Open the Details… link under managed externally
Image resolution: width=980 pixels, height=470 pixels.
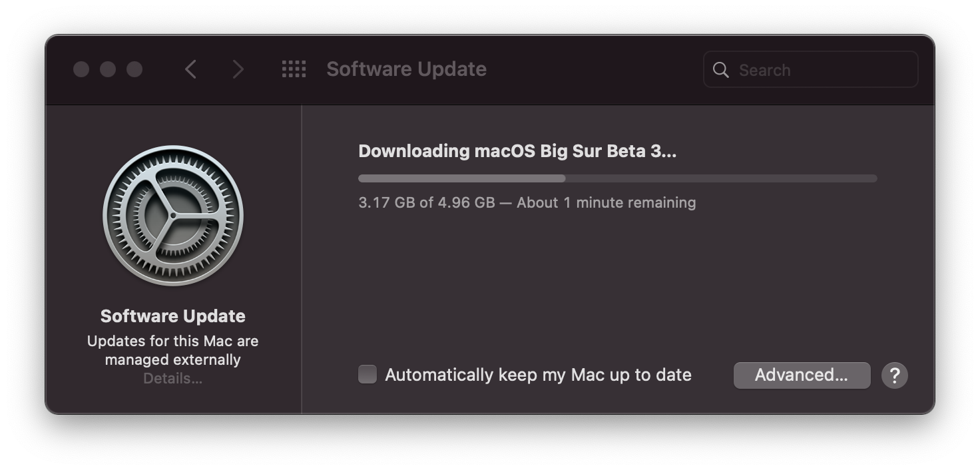173,379
